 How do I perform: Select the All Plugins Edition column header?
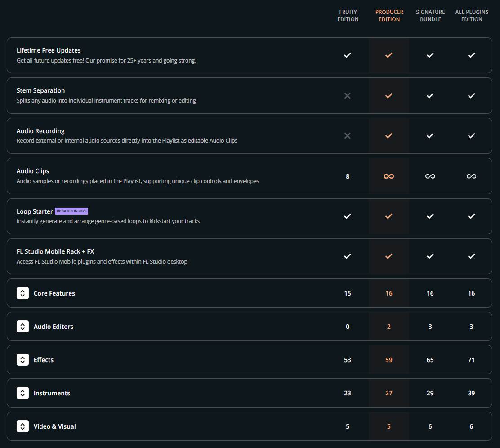coord(472,16)
